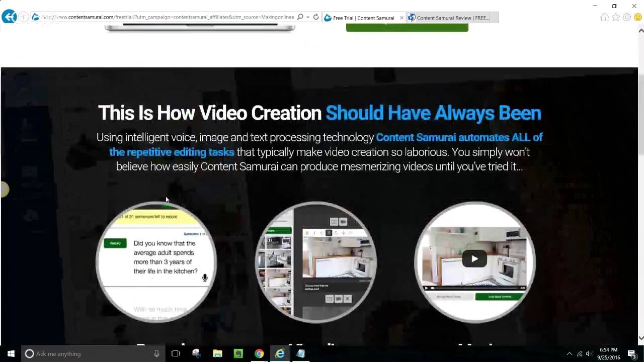The height and width of the screenshot is (362, 644).
Task: Open a new tab with blank tab button
Action: coord(494,18)
